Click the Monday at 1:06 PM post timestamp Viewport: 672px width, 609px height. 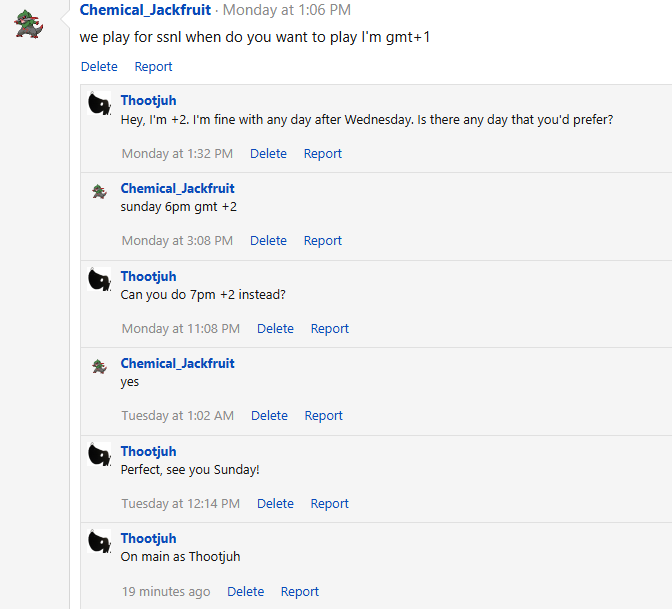pos(286,10)
